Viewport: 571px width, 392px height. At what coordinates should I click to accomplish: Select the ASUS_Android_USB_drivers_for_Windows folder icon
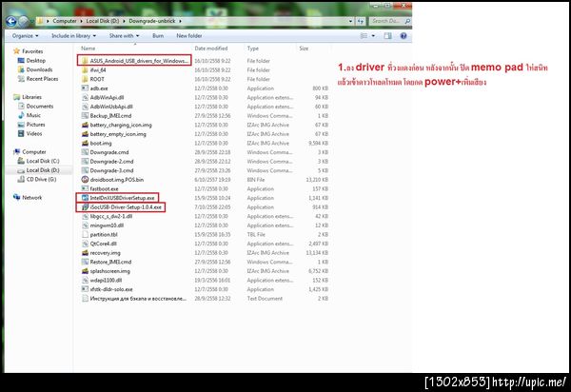[x=85, y=61]
